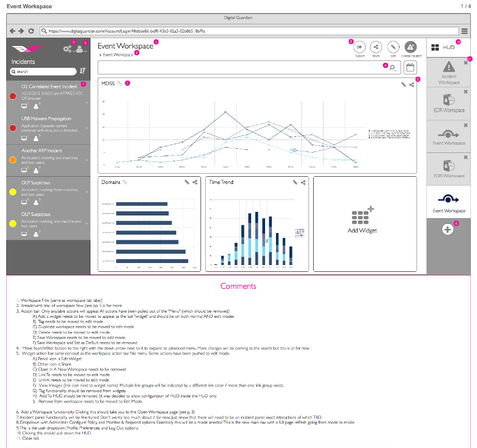Click the link icon beside Domains title
The height and width of the screenshot is (448, 477).
pos(125,182)
